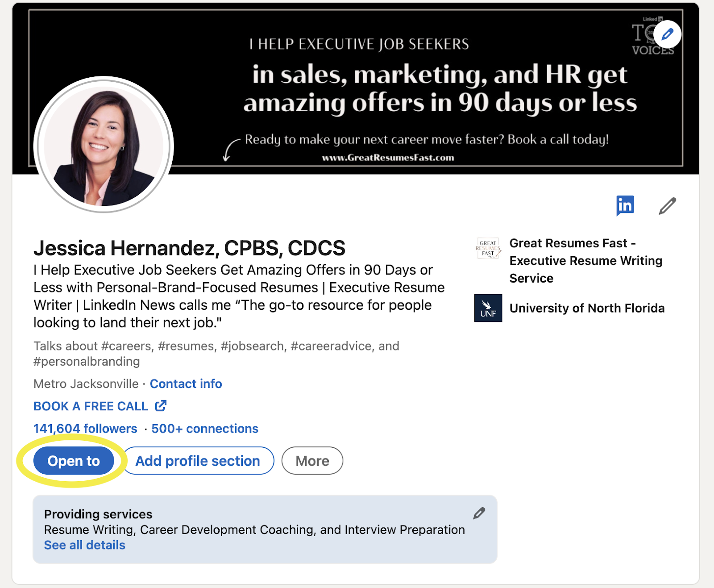Open Great Resumes Fast company logo
The image size is (714, 588).
point(488,248)
